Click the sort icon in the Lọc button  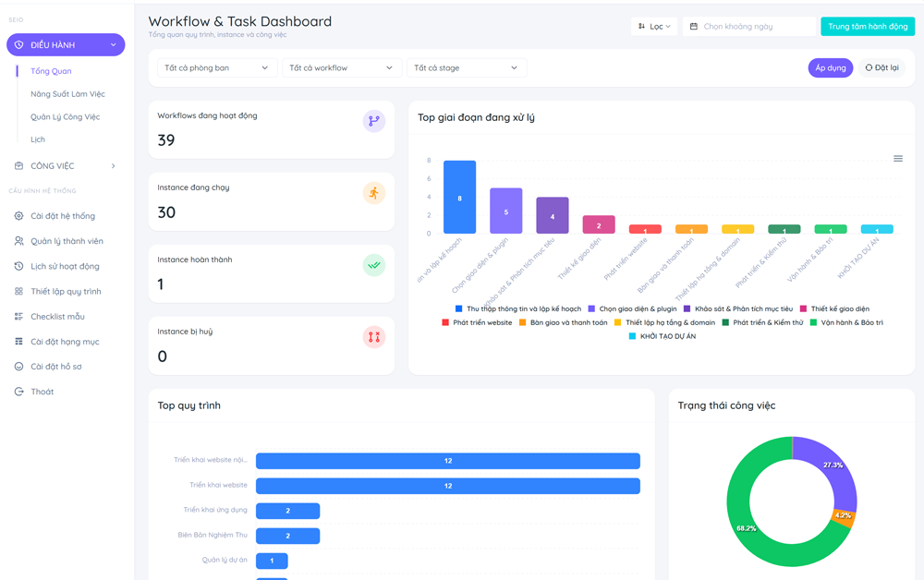pyautogui.click(x=642, y=27)
